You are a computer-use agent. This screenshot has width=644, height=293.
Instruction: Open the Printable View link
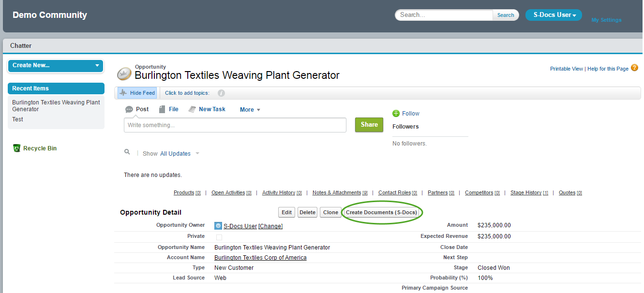(567, 69)
